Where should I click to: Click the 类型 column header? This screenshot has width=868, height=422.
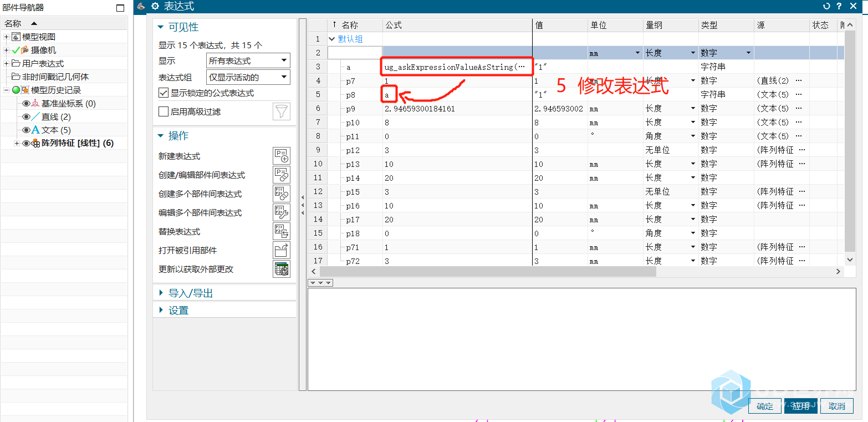726,26
